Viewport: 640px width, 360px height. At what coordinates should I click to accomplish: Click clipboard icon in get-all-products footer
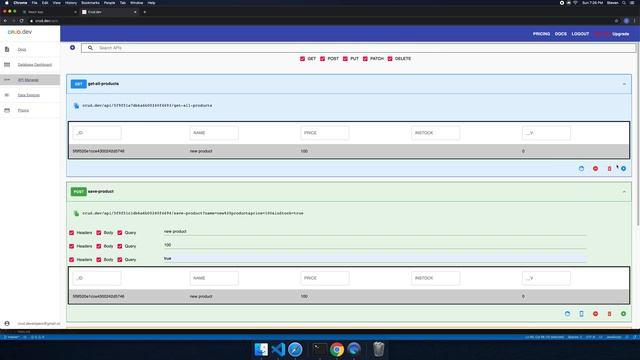581,169
